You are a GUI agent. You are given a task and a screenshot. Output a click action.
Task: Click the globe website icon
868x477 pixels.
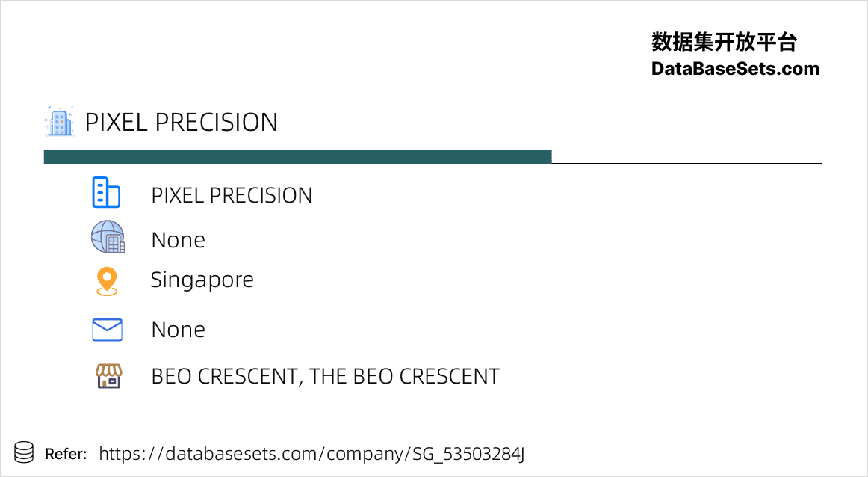pos(108,236)
